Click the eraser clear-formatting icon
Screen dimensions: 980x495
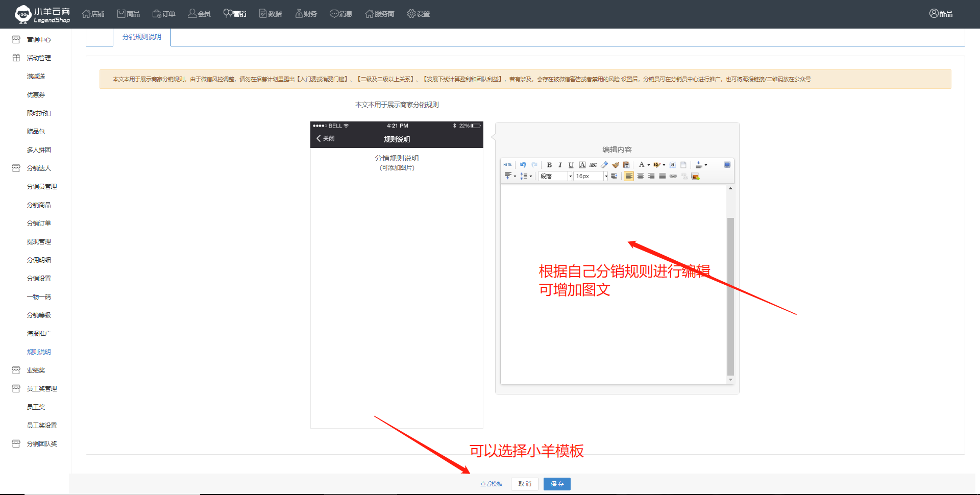coord(604,165)
